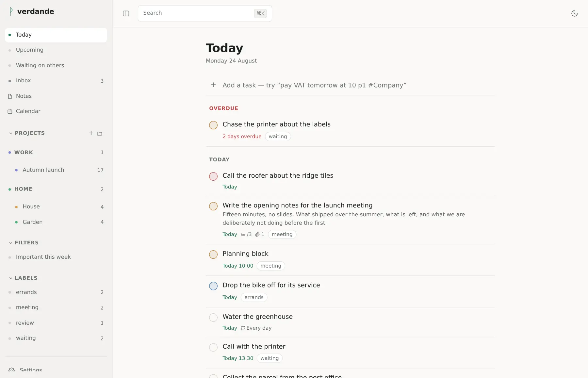Open Notes from the sidebar
The width and height of the screenshot is (588, 378).
point(56,96)
